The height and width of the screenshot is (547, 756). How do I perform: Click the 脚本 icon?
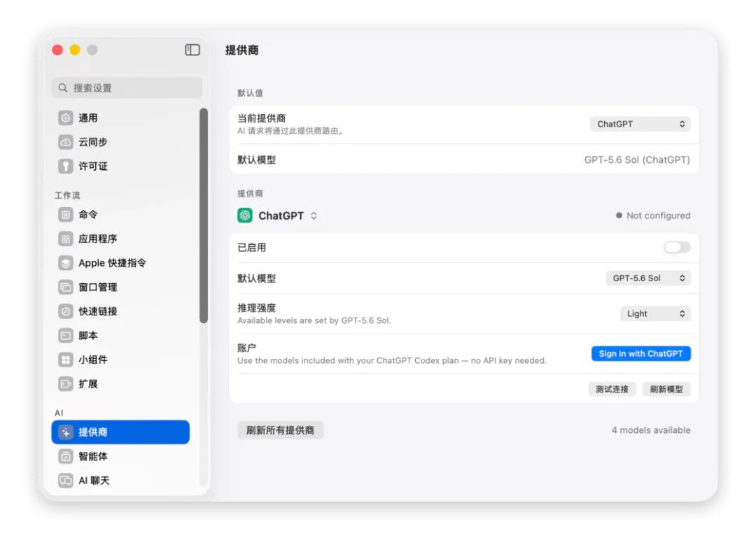(66, 336)
